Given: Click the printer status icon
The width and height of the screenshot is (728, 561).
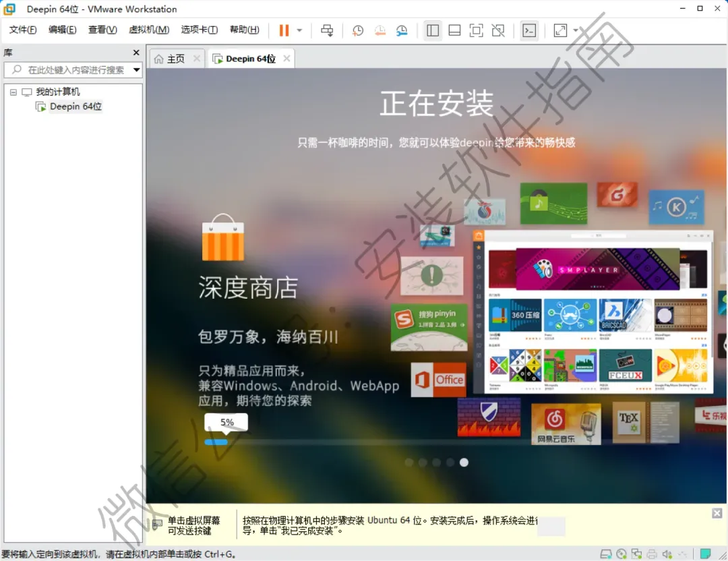Looking at the screenshot, I should (x=652, y=554).
